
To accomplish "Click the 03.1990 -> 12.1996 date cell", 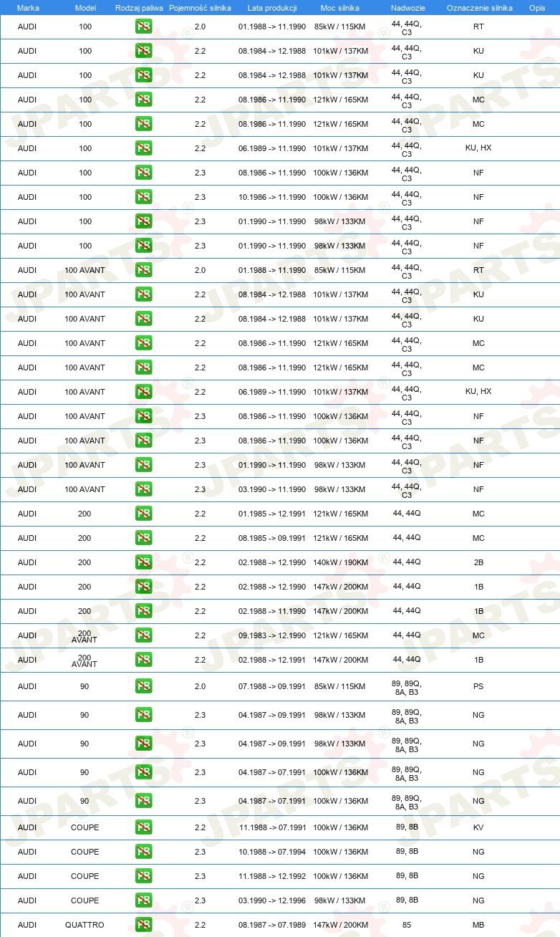I will tap(272, 900).
